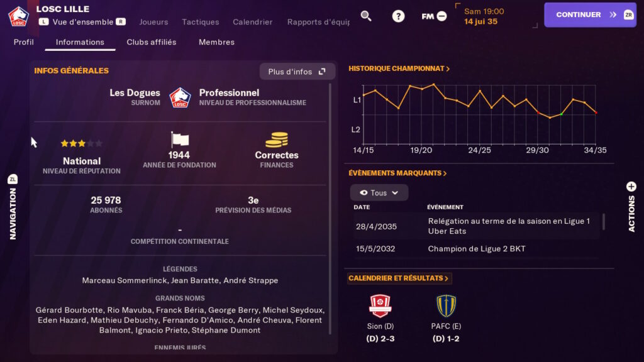
Task: Expand Événements Marquants section
Action: point(397,173)
